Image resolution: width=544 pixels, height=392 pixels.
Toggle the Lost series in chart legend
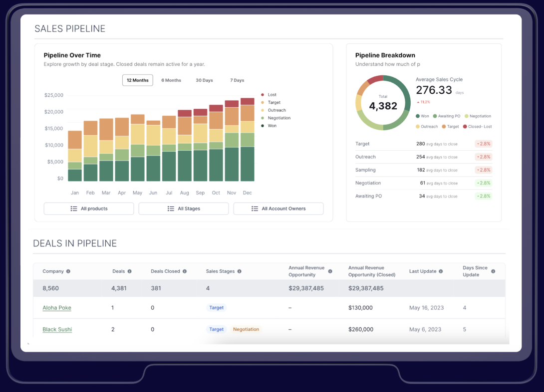272,95
